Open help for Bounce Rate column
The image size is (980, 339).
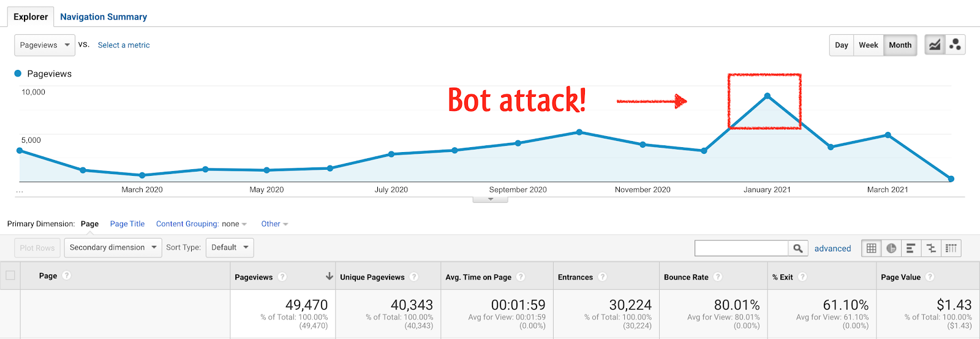pyautogui.click(x=718, y=277)
